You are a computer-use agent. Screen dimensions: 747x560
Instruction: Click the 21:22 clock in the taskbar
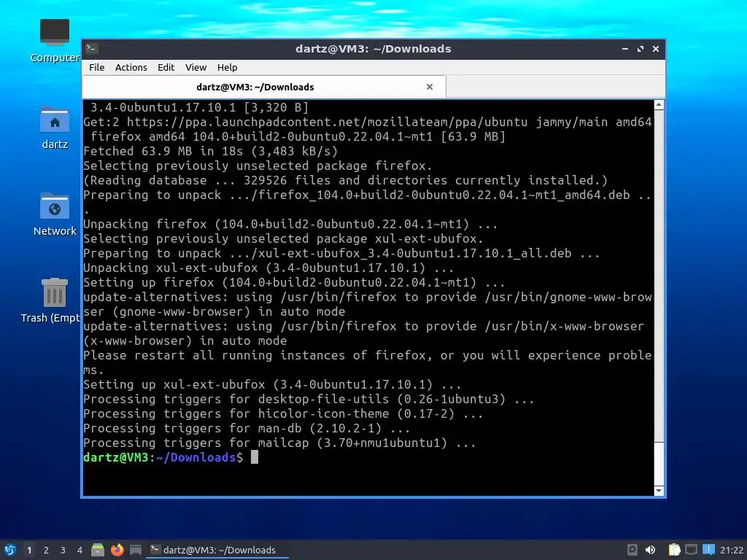click(x=731, y=550)
